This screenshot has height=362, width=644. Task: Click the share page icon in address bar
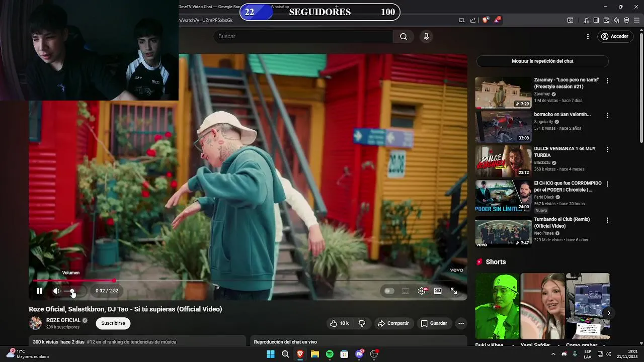[473, 20]
